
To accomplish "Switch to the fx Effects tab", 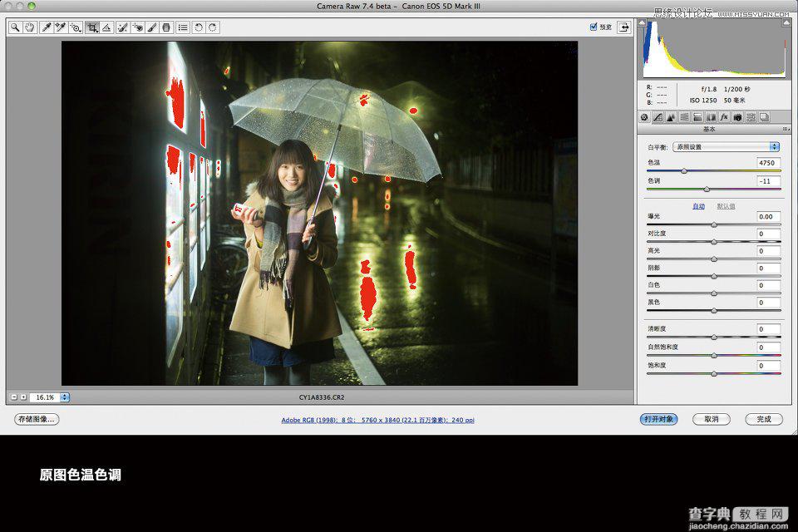I will click(x=724, y=117).
